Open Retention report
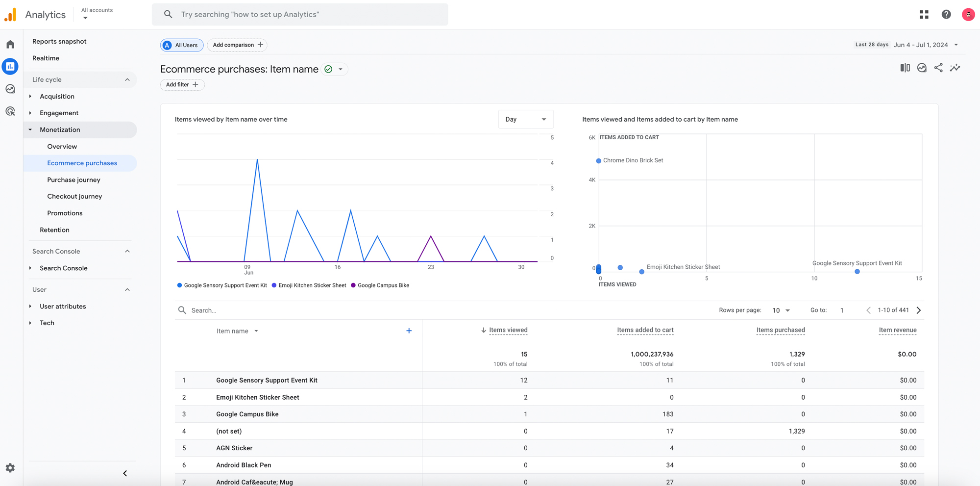 click(54, 230)
